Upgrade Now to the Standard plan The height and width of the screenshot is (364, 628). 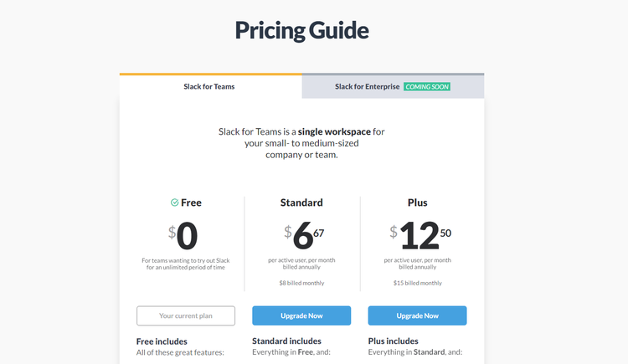point(301,315)
